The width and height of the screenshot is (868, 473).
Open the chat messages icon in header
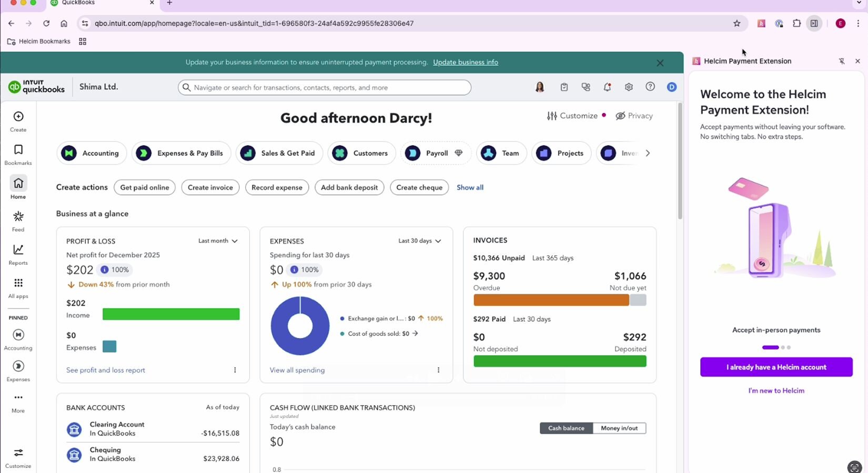pyautogui.click(x=586, y=87)
